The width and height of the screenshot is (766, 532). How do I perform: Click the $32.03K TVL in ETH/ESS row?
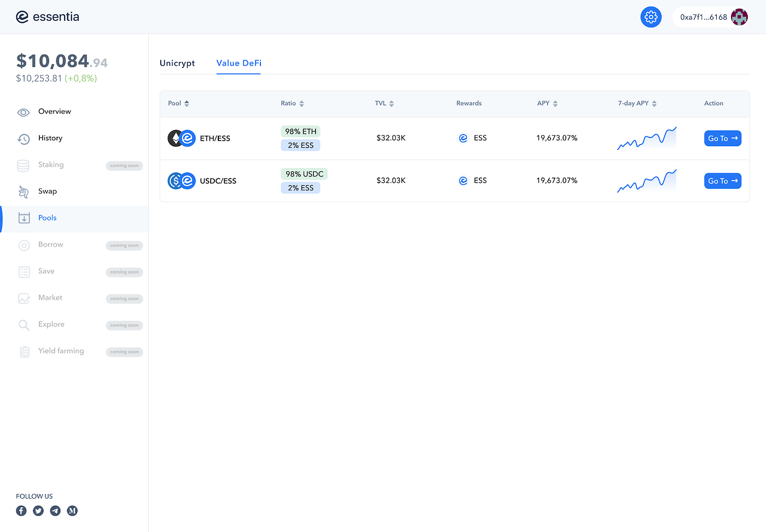click(x=391, y=138)
